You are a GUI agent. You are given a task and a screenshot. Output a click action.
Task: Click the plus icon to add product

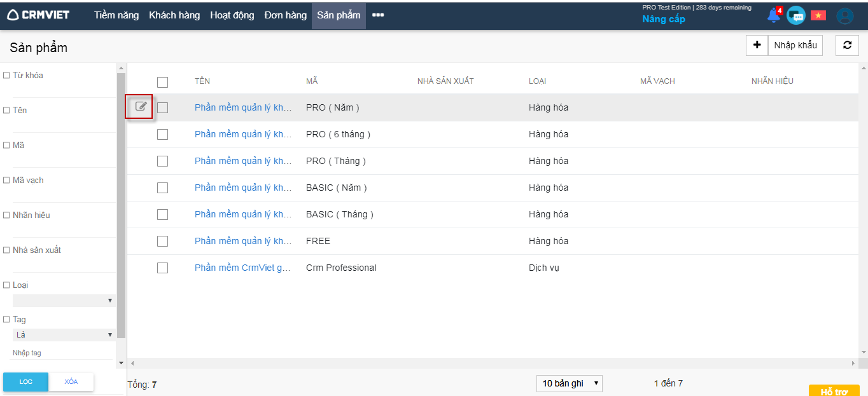coord(757,45)
